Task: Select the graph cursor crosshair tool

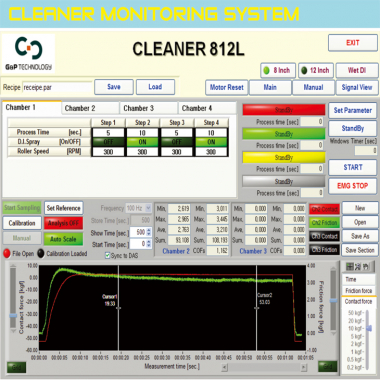Action: click(349, 266)
